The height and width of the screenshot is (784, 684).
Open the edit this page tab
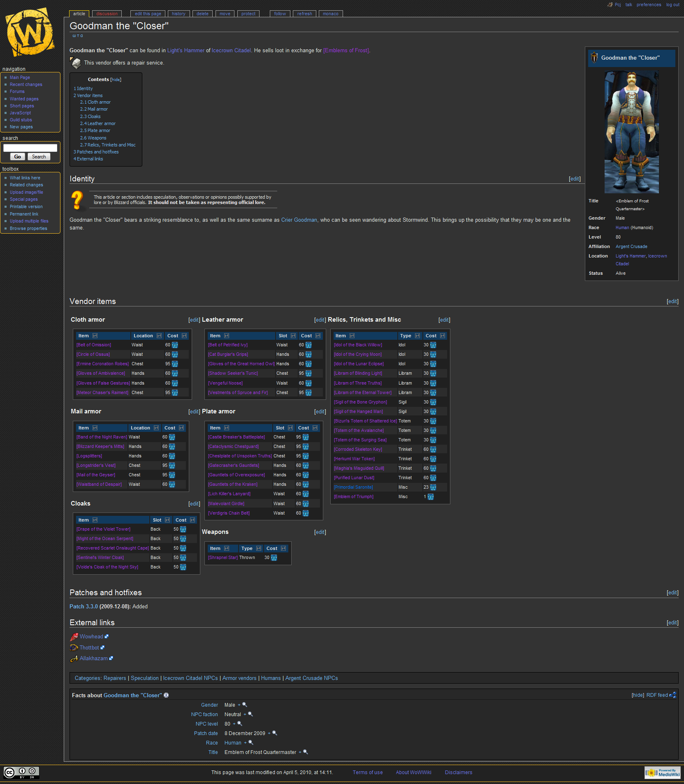(x=148, y=14)
